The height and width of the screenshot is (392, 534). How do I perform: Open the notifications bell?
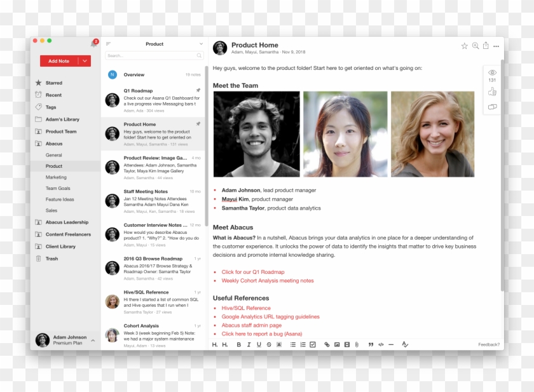pos(93,44)
